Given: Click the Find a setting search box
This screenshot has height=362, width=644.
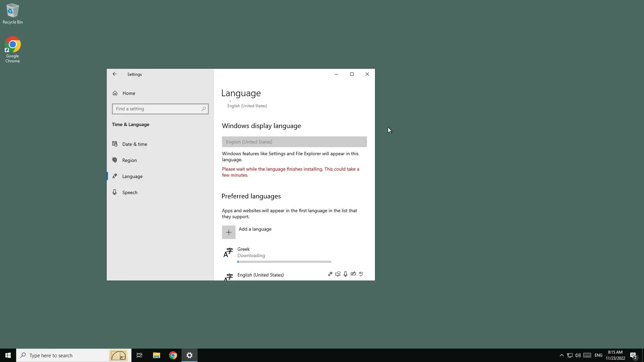Looking at the screenshot, I should [x=156, y=109].
